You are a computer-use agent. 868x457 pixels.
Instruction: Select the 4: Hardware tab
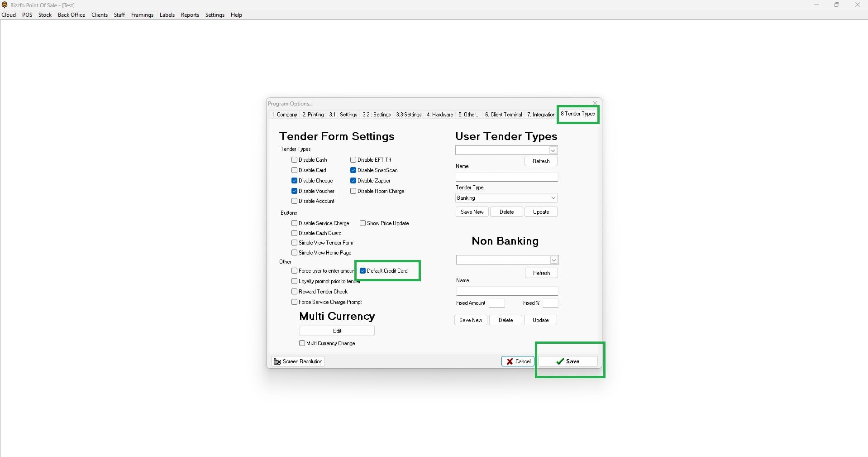pos(440,115)
